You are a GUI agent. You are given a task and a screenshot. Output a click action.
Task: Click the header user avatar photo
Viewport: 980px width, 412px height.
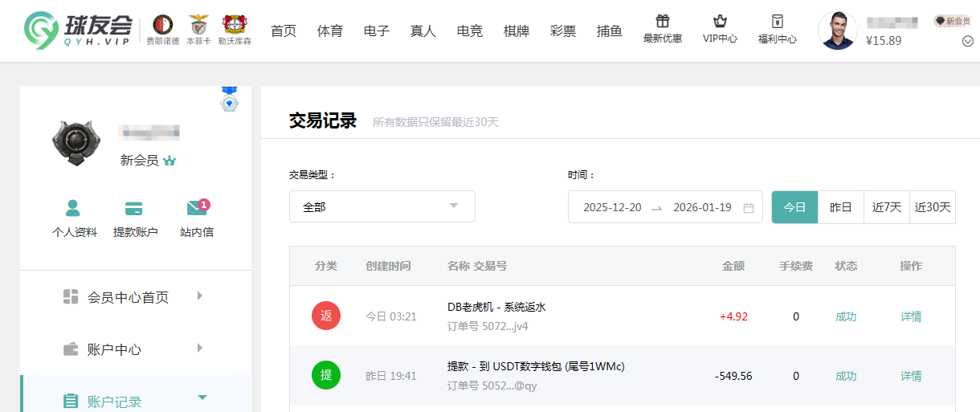837,31
